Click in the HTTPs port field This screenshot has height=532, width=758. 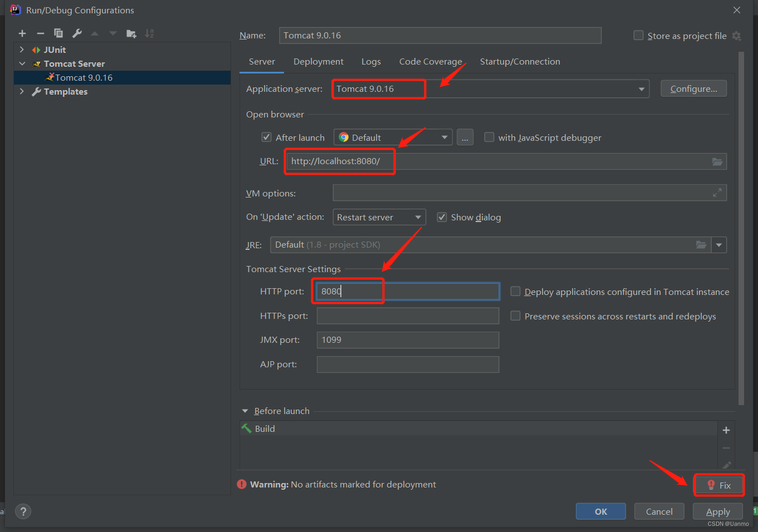click(408, 316)
